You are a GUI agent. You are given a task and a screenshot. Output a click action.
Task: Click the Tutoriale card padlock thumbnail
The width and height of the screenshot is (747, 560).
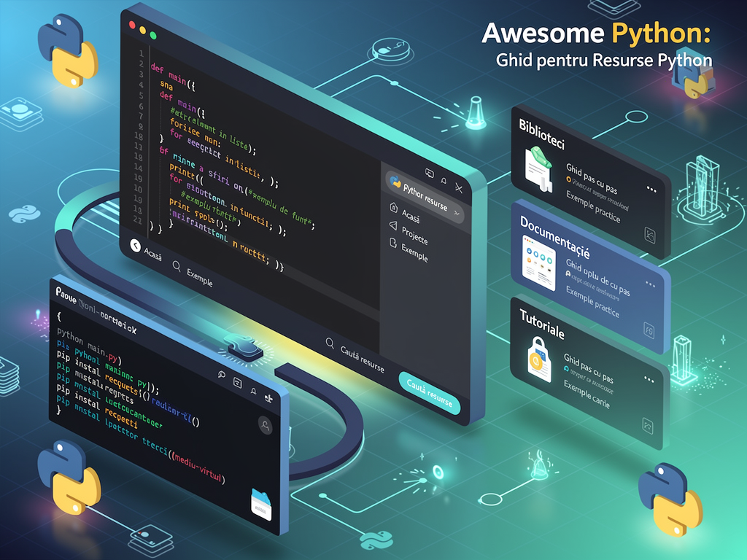pyautogui.click(x=539, y=359)
